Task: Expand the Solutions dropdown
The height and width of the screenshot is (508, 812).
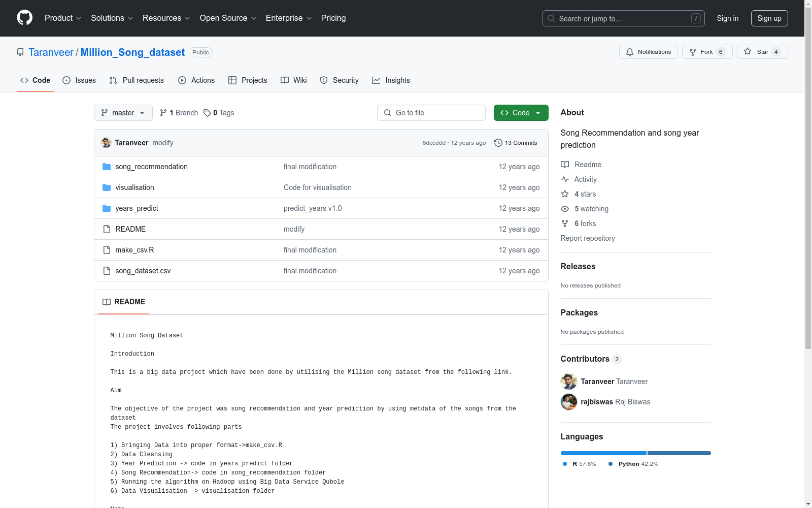Action: coord(112,18)
